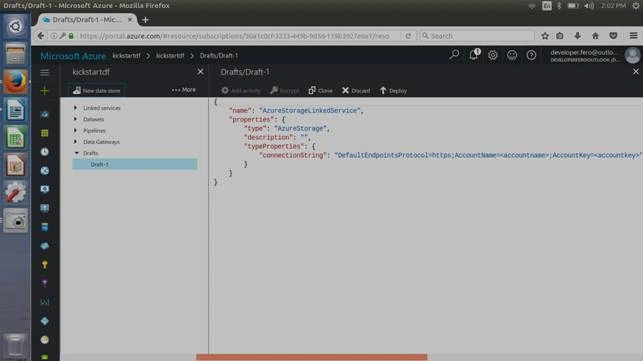Click the Linked services label

(x=102, y=108)
